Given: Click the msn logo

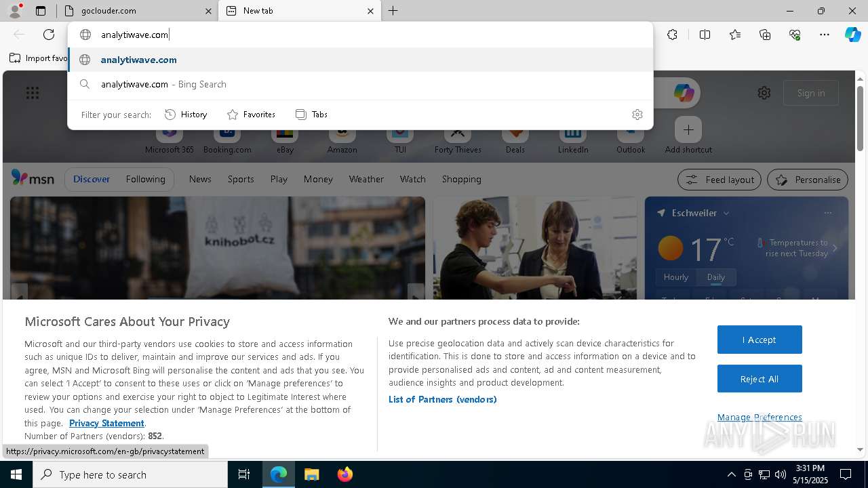Looking at the screenshot, I should [33, 178].
